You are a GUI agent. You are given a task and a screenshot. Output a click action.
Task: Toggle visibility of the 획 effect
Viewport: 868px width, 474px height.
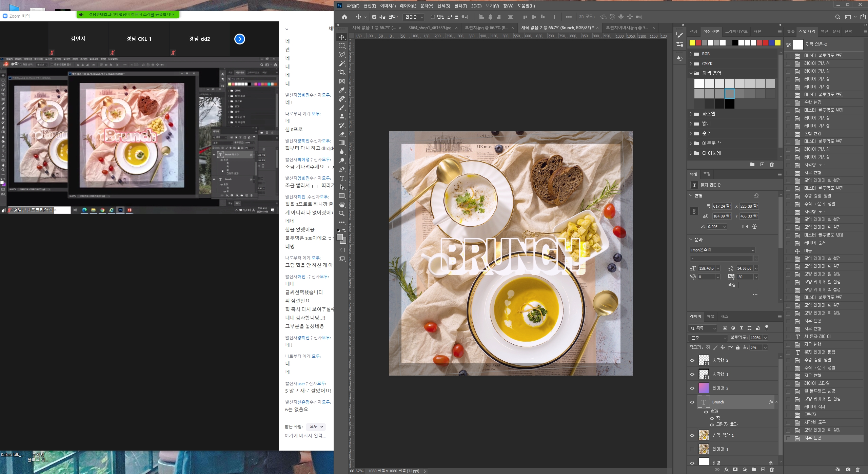[x=712, y=418]
